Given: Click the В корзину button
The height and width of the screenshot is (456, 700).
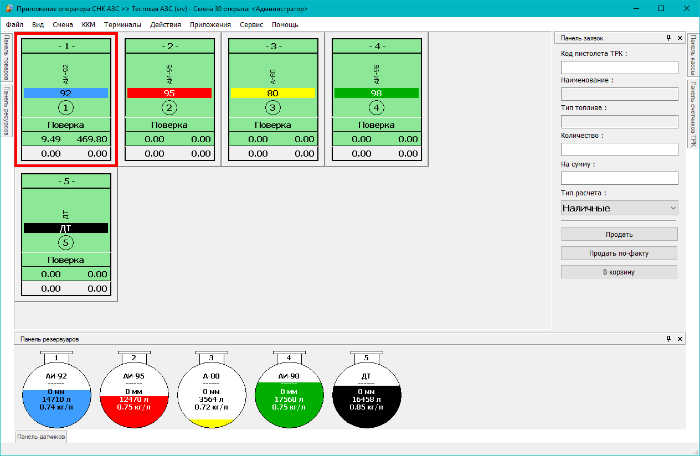Looking at the screenshot, I should (x=619, y=272).
